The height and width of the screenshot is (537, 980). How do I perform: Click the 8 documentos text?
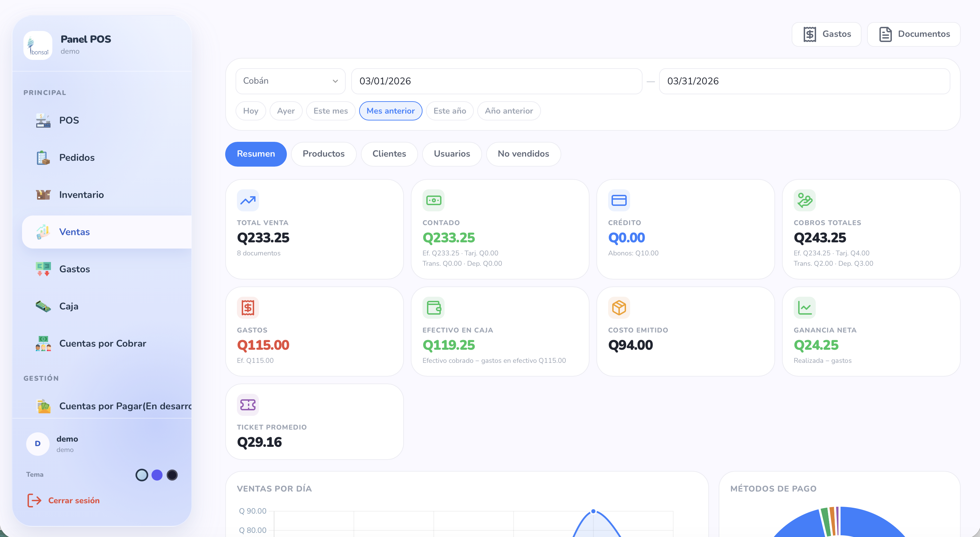coord(258,253)
